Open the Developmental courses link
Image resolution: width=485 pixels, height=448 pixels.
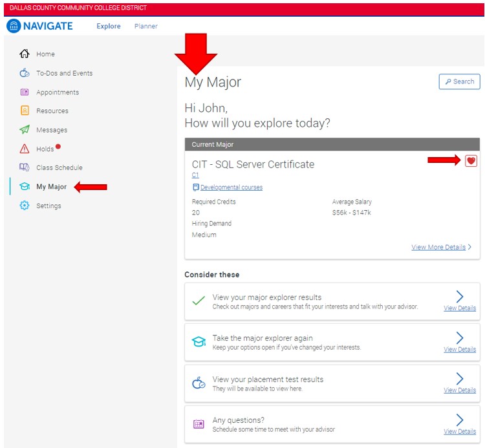point(231,187)
